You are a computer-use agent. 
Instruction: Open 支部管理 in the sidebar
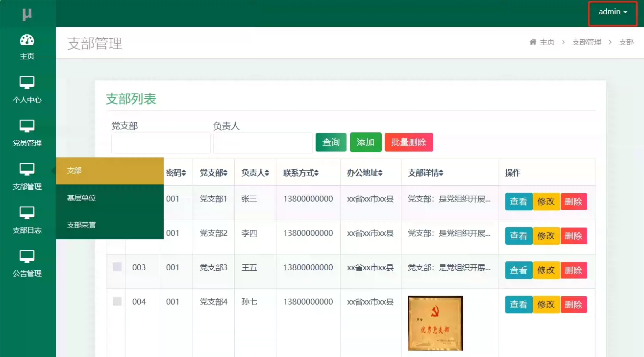(27, 176)
